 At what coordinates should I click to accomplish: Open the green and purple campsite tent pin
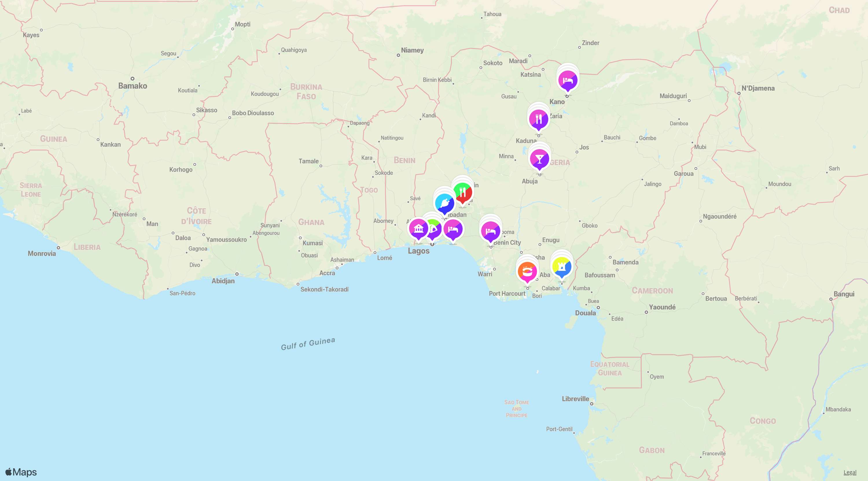coord(434,229)
